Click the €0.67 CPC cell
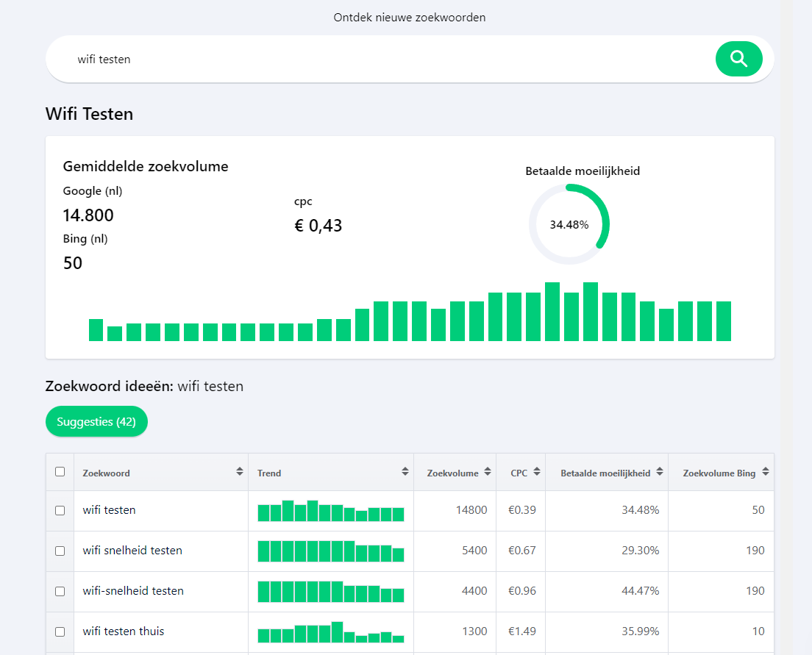This screenshot has height=655, width=812. point(522,551)
